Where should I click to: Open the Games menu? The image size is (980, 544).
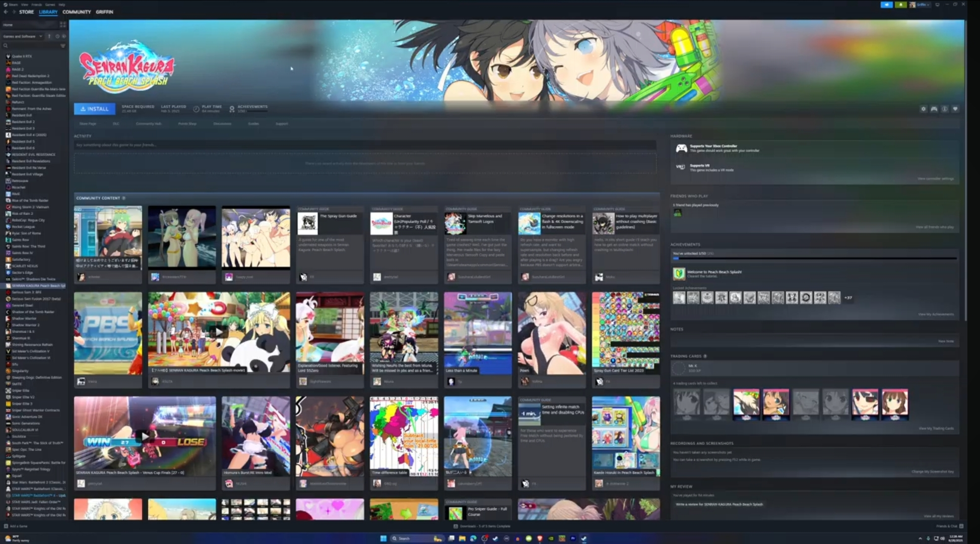coord(50,5)
